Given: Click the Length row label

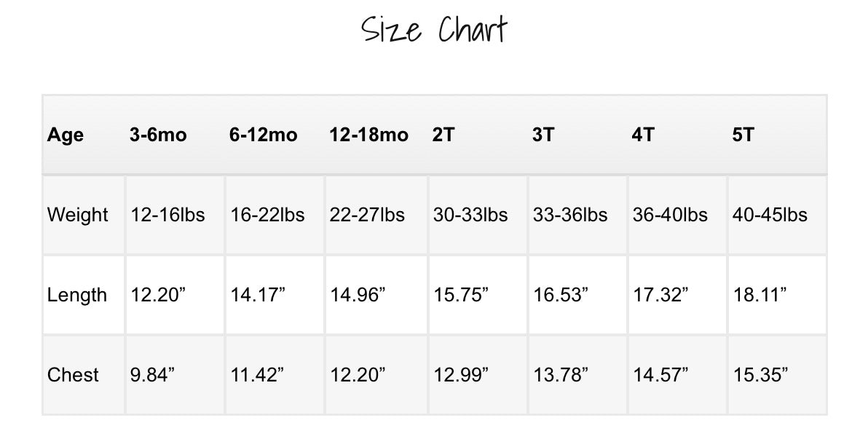Looking at the screenshot, I should (x=77, y=296).
